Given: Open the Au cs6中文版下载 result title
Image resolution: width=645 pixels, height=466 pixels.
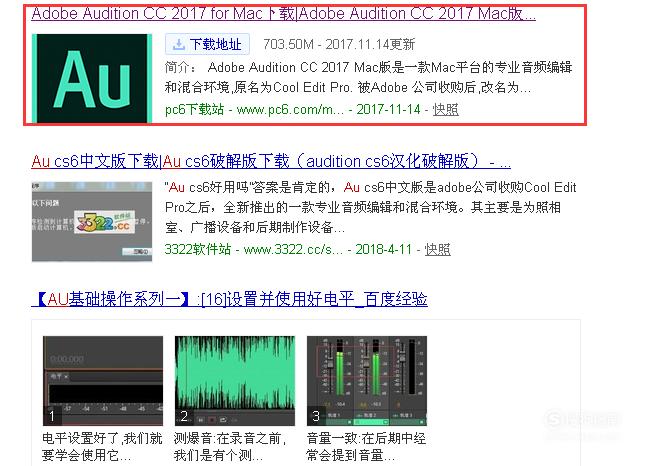Looking at the screenshot, I should [271, 161].
